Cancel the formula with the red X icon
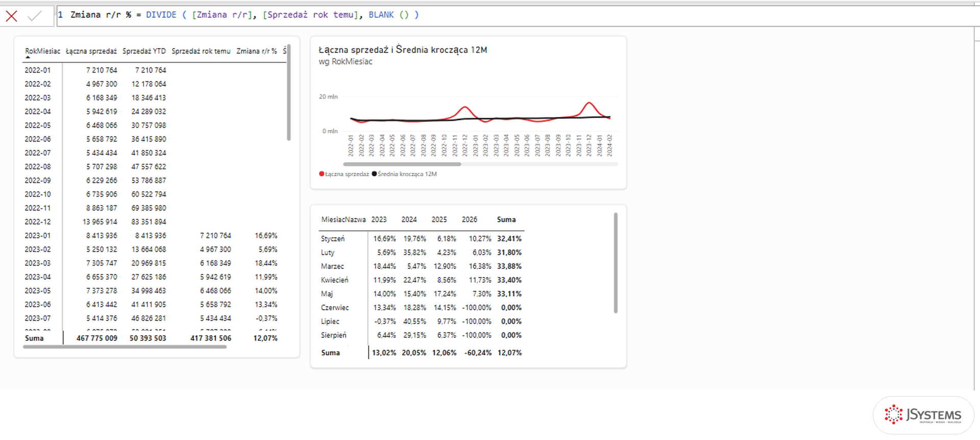Screen dimensions: 980x440 [11, 16]
